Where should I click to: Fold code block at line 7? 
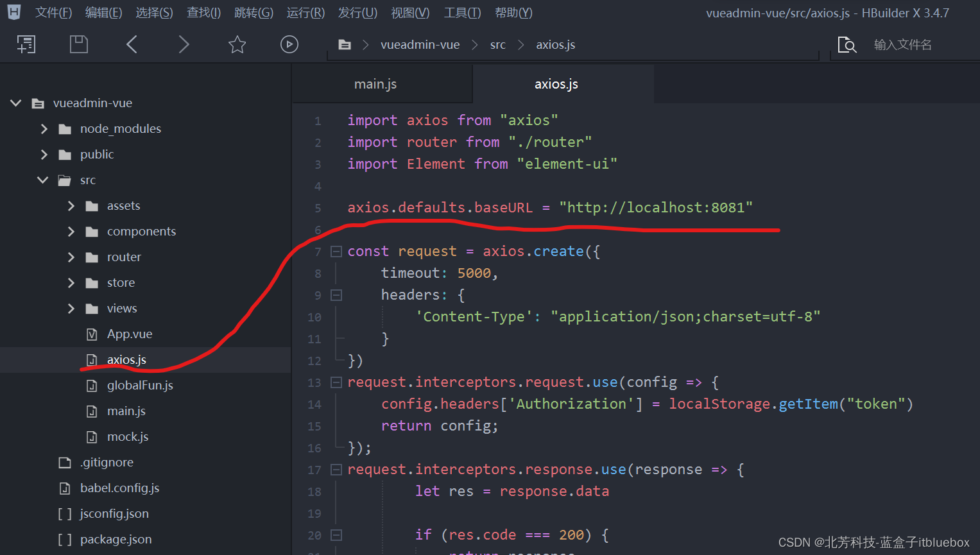pyautogui.click(x=336, y=252)
